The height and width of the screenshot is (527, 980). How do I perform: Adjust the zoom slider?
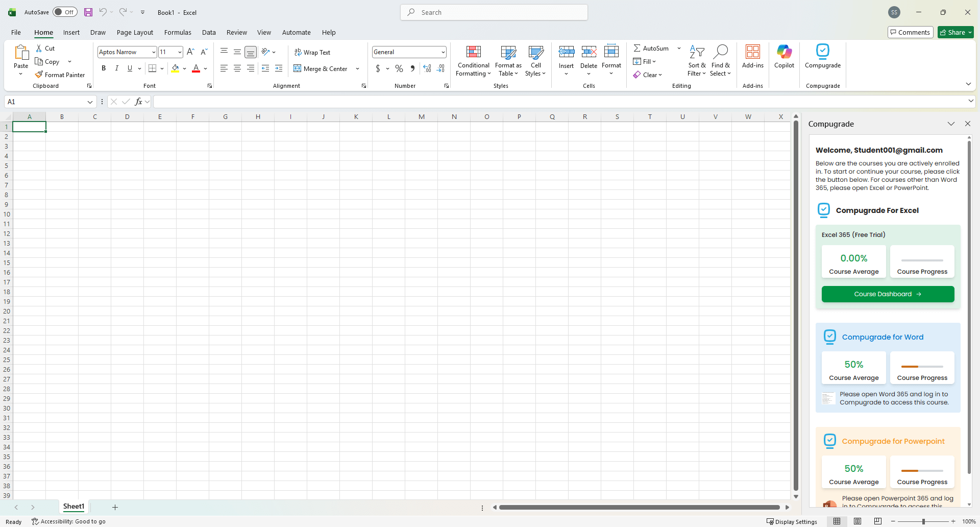pos(924,521)
